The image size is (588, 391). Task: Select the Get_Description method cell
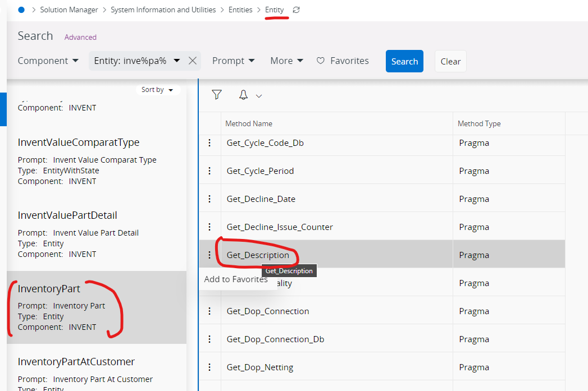[x=337, y=255]
